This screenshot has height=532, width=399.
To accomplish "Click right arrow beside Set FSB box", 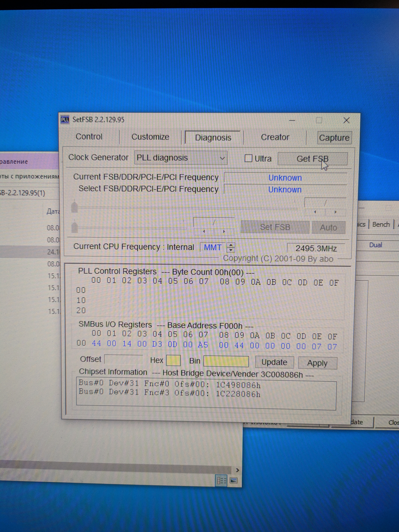I will coord(224,231).
